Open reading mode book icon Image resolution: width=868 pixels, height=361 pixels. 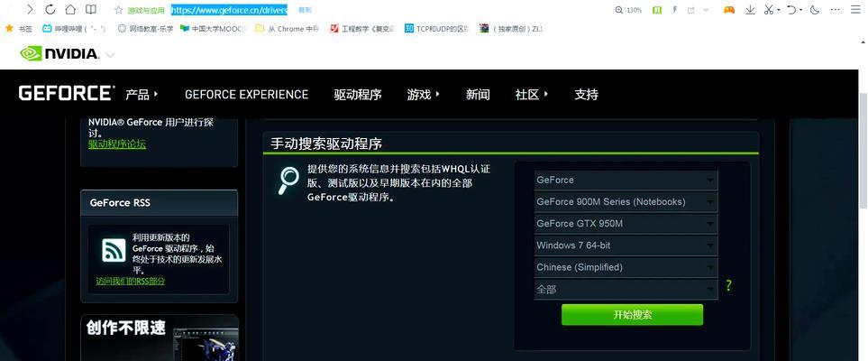(91, 9)
